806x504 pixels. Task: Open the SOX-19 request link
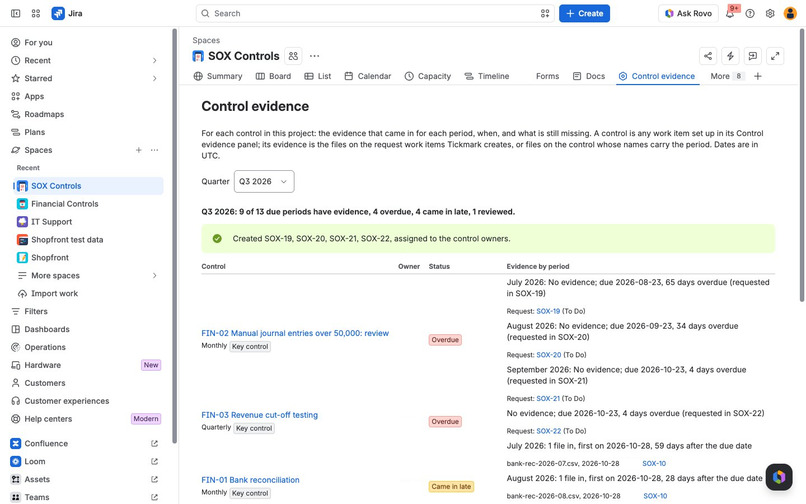548,311
